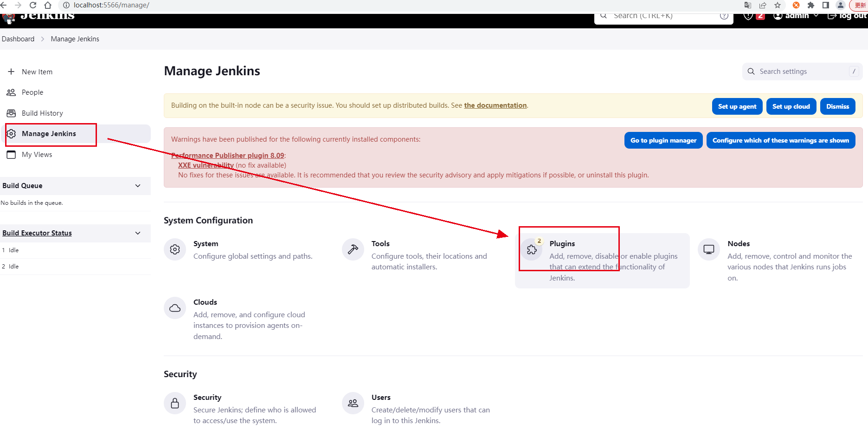
Task: Open the Users management title
Action: tap(381, 398)
